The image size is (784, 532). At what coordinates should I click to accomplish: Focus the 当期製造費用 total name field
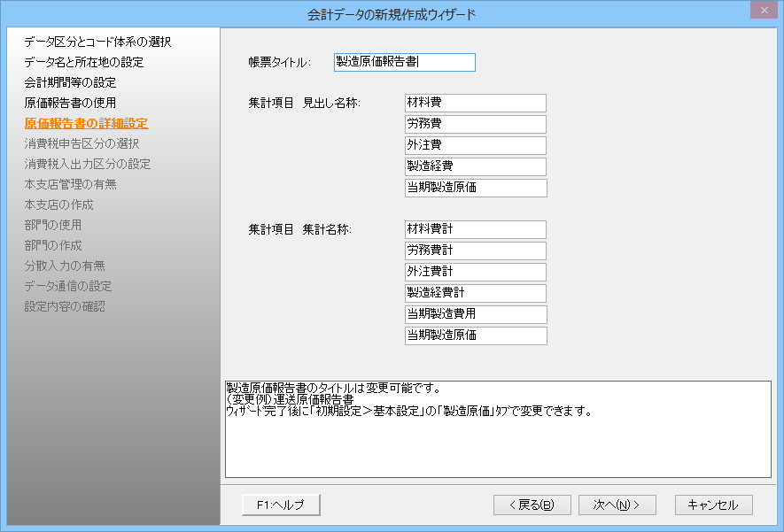pyautogui.click(x=475, y=314)
